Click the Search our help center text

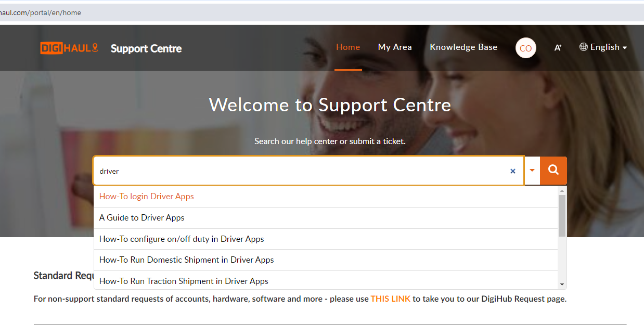pos(330,141)
